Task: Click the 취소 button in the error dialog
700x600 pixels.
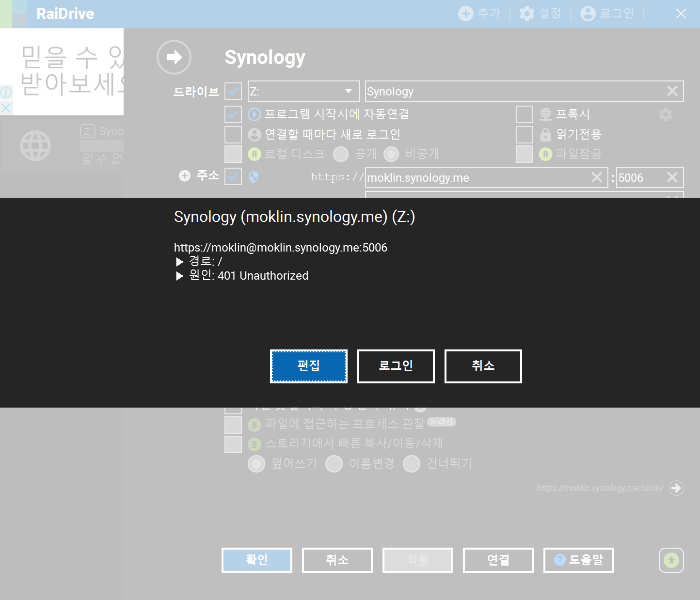Action: click(x=483, y=366)
